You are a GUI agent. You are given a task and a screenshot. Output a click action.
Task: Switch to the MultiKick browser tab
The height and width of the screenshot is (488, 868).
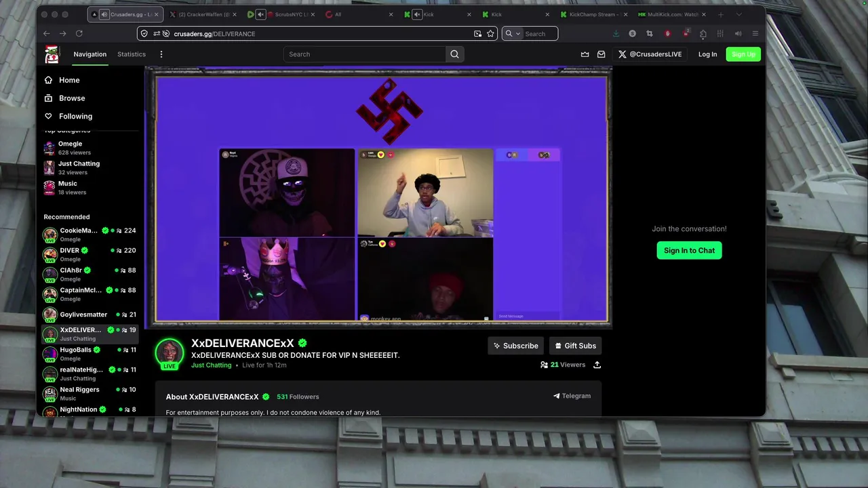[x=671, y=14]
